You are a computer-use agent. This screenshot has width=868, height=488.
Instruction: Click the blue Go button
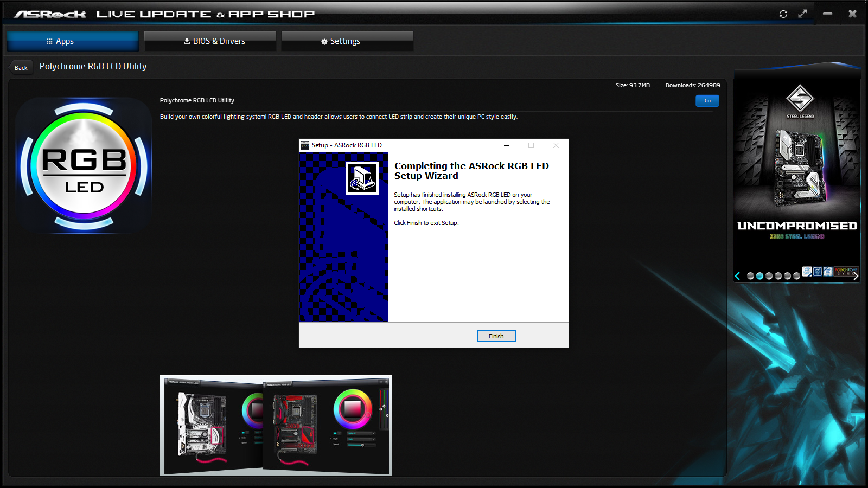point(707,101)
